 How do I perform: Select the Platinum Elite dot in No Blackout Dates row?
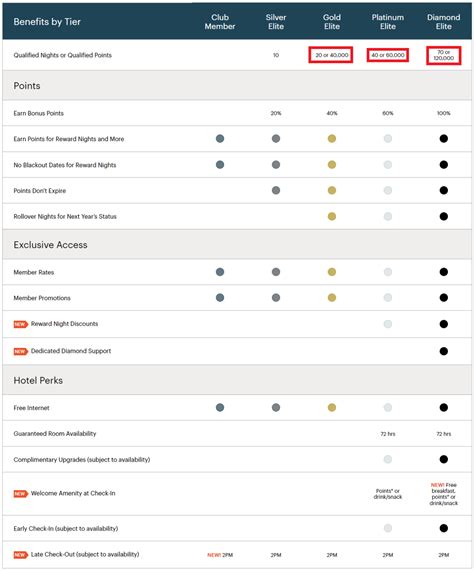point(388,165)
